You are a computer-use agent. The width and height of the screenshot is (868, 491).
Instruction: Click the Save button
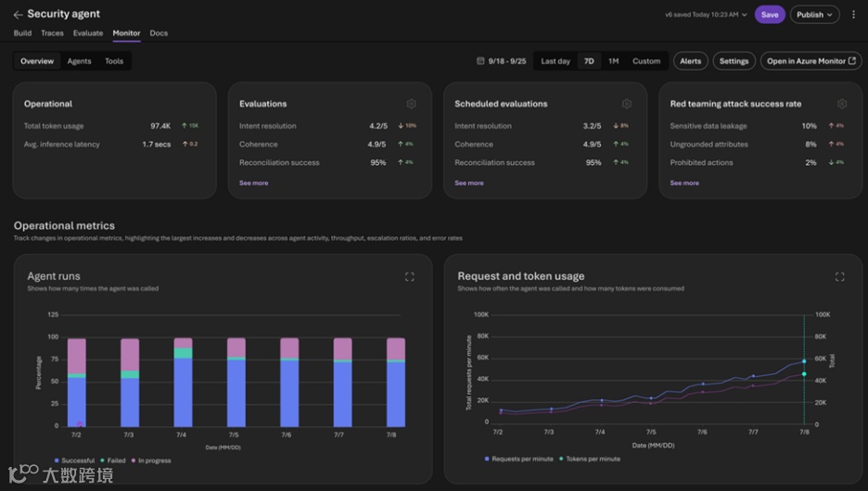coord(770,15)
